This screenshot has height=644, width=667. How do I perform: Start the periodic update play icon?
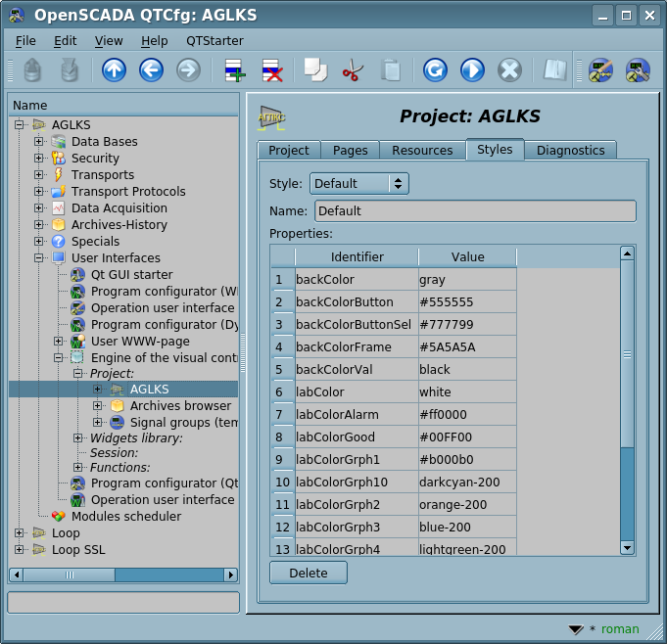(x=472, y=70)
